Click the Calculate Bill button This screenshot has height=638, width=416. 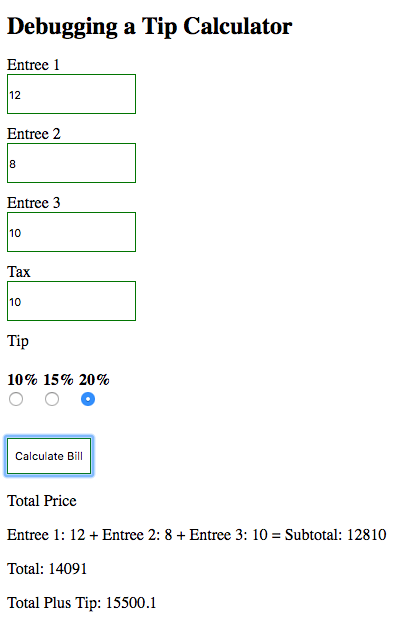pyautogui.click(x=49, y=456)
